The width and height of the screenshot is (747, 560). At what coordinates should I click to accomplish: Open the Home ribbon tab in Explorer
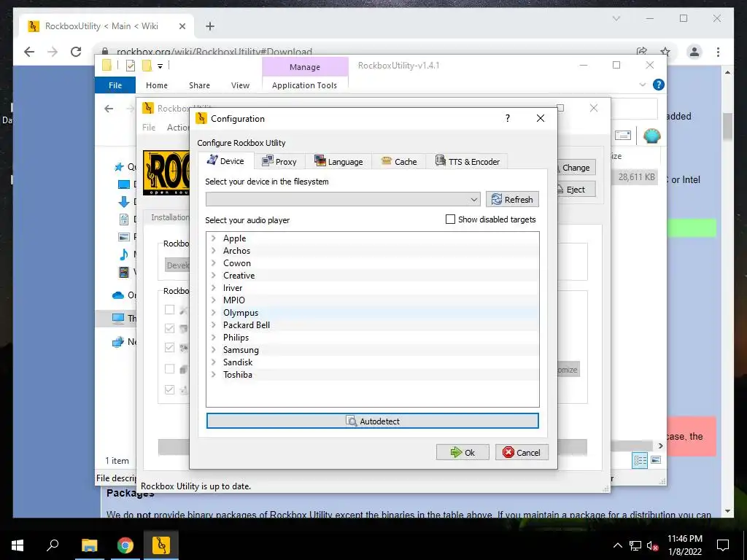click(157, 85)
